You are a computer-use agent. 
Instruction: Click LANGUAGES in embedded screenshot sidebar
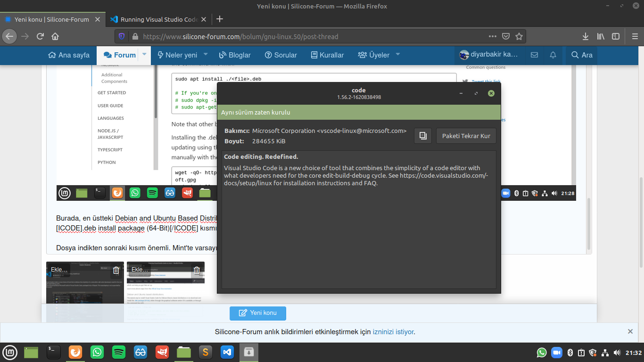(x=111, y=118)
